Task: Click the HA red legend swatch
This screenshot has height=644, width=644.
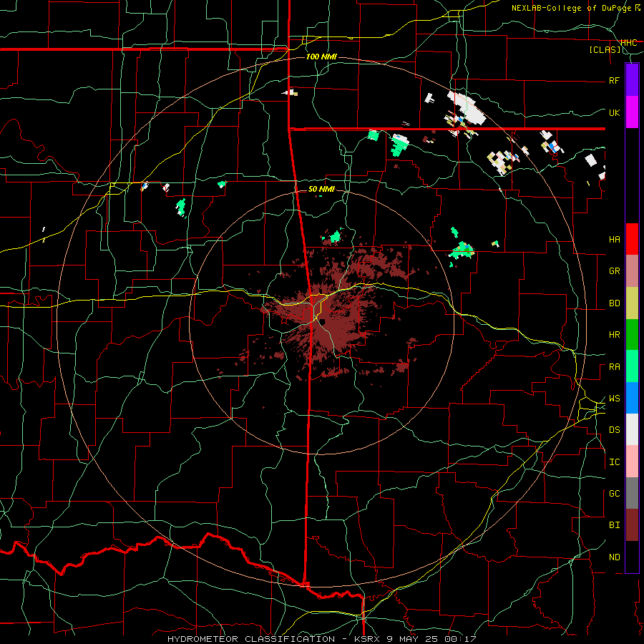Action: (x=632, y=239)
